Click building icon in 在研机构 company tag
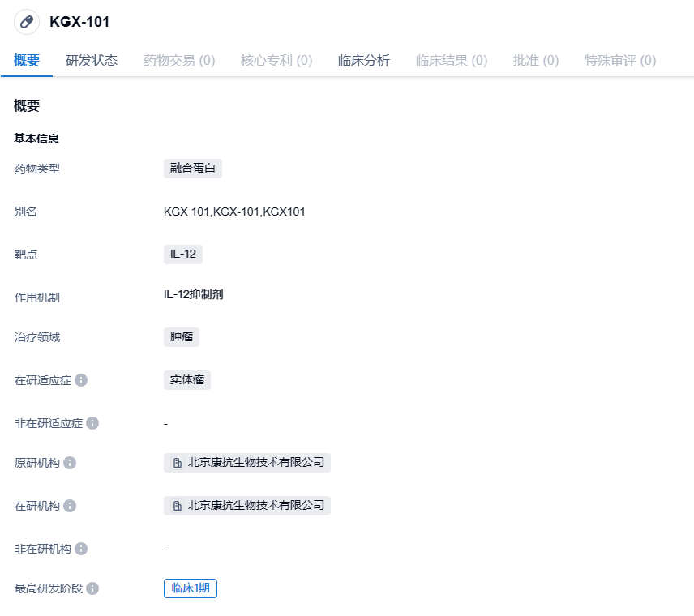The height and width of the screenshot is (616, 694). coord(177,506)
